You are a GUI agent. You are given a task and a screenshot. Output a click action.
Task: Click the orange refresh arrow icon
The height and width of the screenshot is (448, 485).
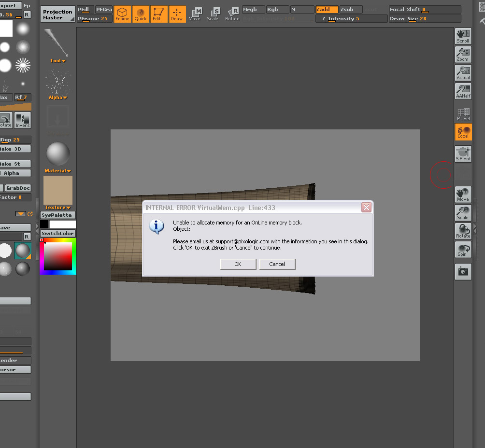click(30, 214)
